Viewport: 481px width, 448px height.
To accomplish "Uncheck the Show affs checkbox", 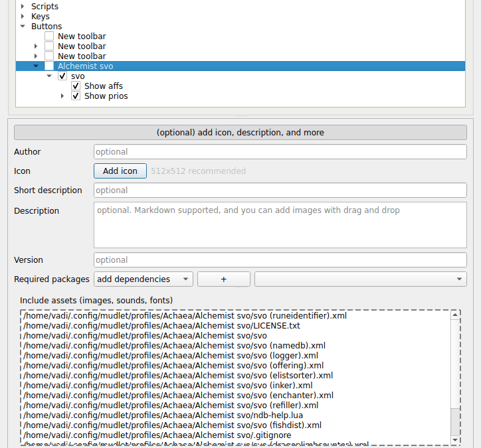I will pyautogui.click(x=76, y=86).
